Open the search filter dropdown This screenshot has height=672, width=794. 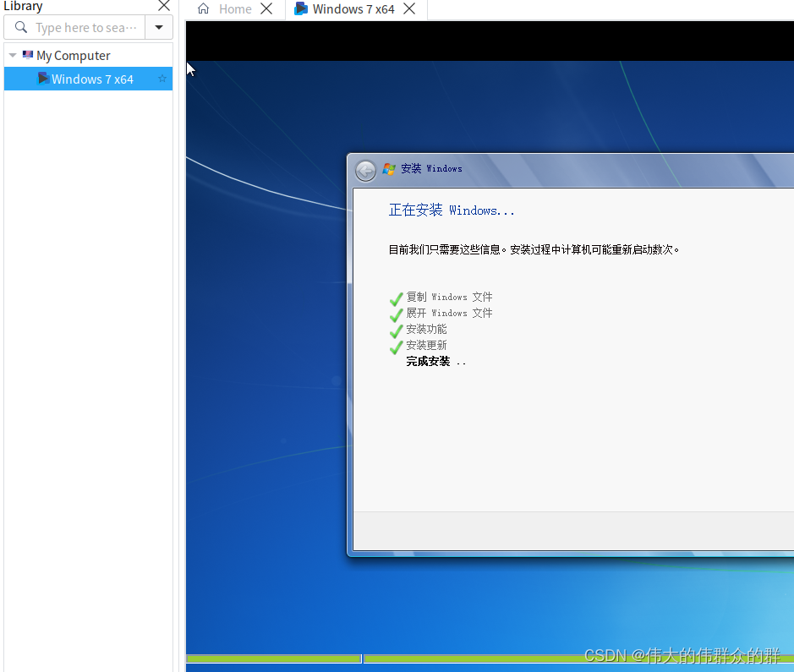coord(159,27)
